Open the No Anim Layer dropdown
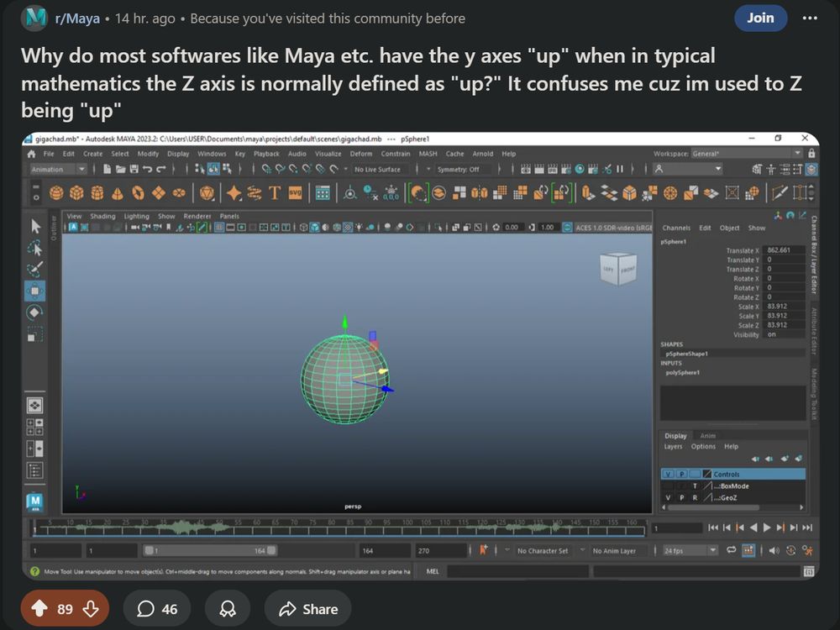Viewport: 840px width, 630px height. pos(617,551)
